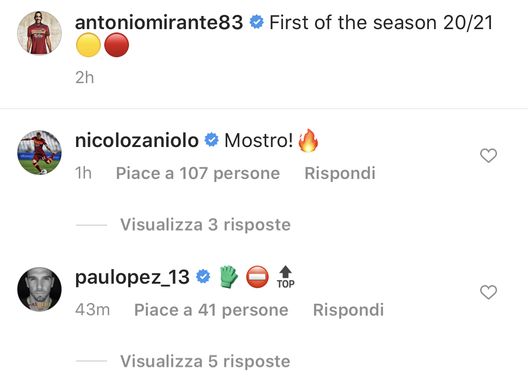
Task: Open antoniomirante83's profile picture
Action: tap(39, 33)
